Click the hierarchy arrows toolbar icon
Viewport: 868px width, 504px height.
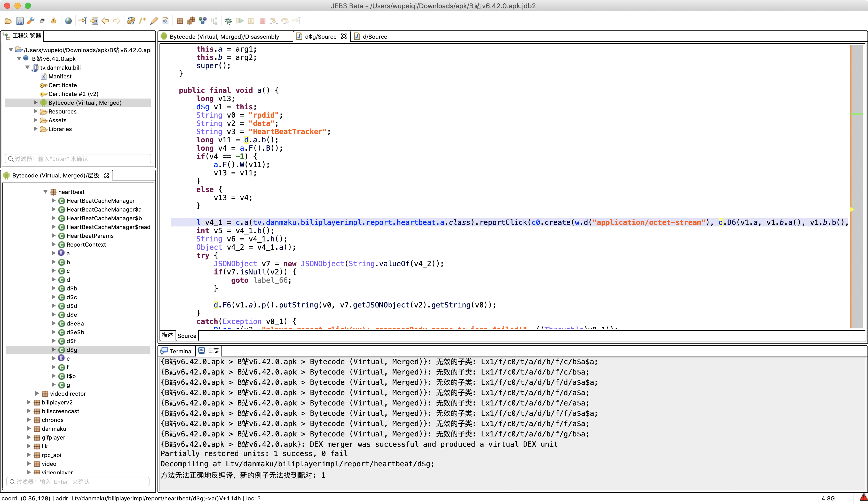point(214,21)
